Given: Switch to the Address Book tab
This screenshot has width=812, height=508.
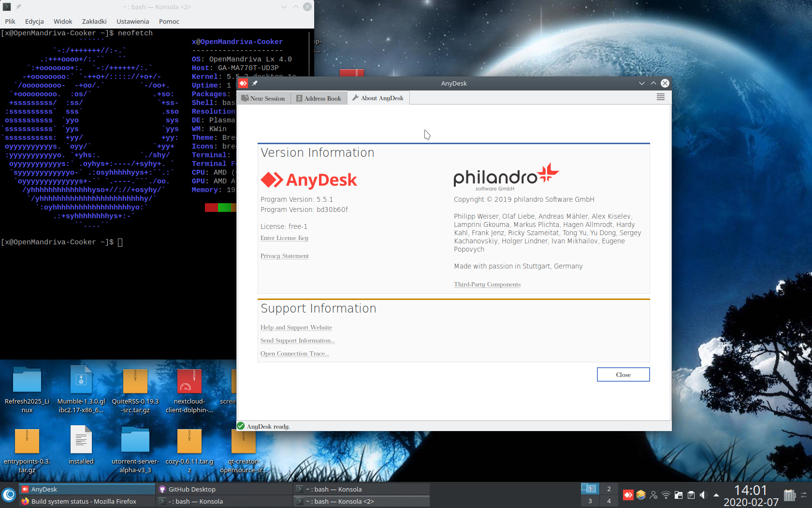Looking at the screenshot, I should [319, 98].
